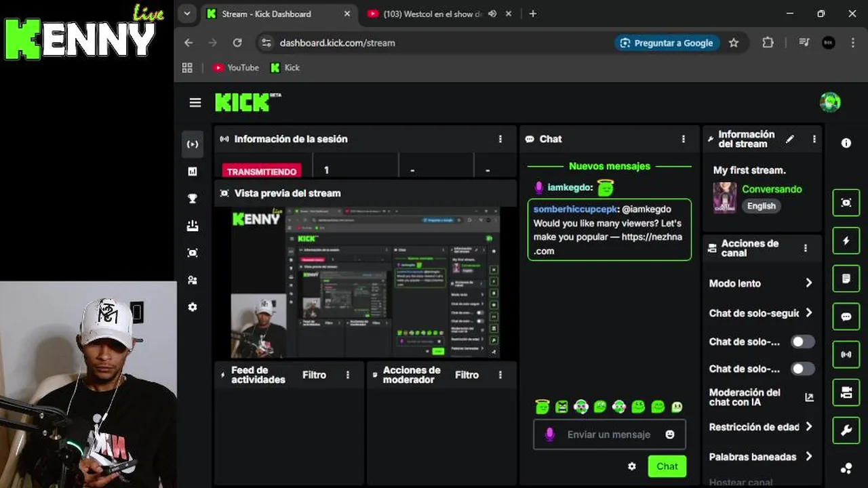The height and width of the screenshot is (488, 868).
Task: Toggle the first 'Chat de solo-...' switch
Action: point(803,342)
